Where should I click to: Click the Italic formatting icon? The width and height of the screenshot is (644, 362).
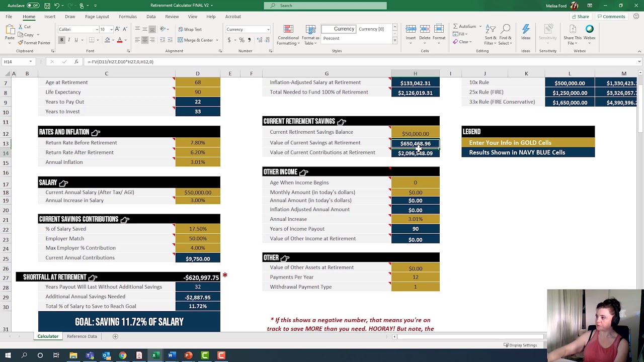(x=69, y=40)
